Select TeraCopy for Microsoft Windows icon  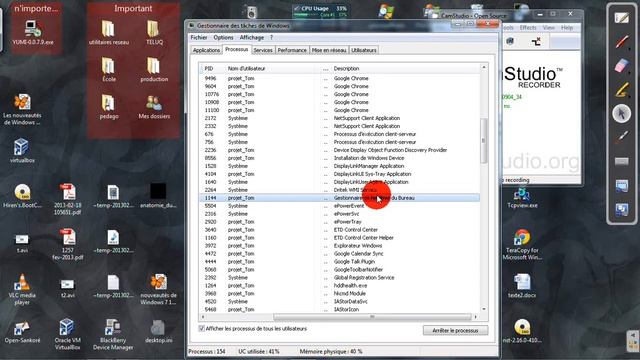522,245
